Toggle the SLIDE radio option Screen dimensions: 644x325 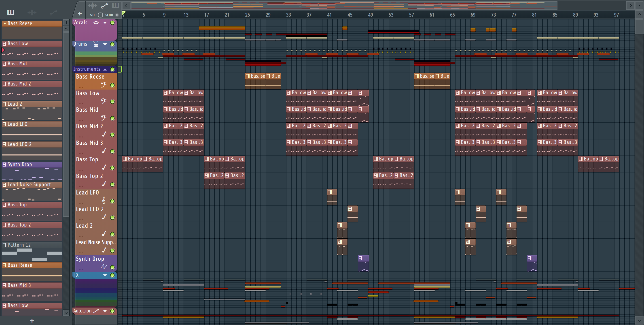[x=117, y=15]
